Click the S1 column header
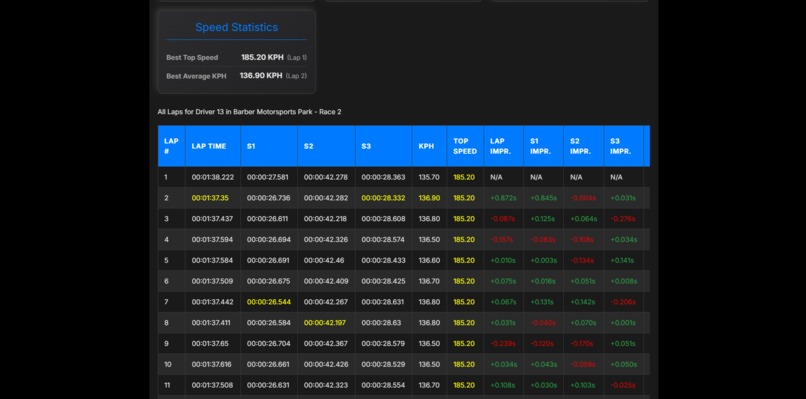Viewport: 806px width, 399px height. click(x=269, y=146)
